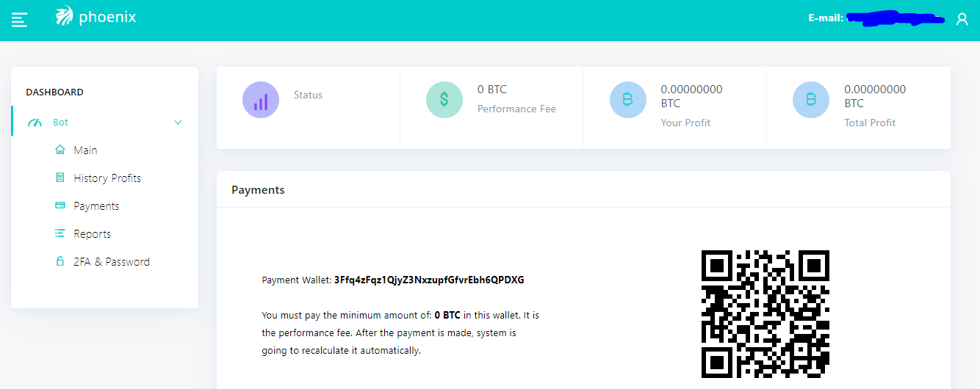Select the Bot menu item
The height and width of the screenshot is (389, 980).
[x=105, y=123]
